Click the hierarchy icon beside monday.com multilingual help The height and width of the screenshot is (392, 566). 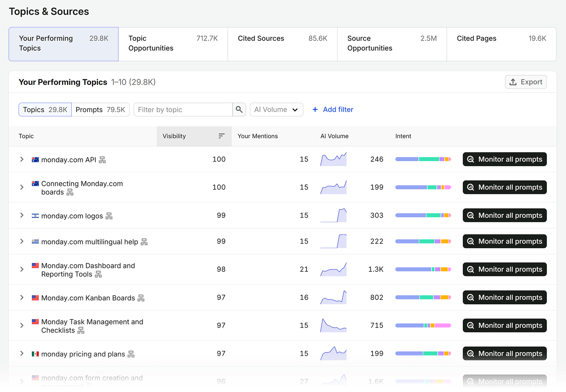[x=144, y=242]
